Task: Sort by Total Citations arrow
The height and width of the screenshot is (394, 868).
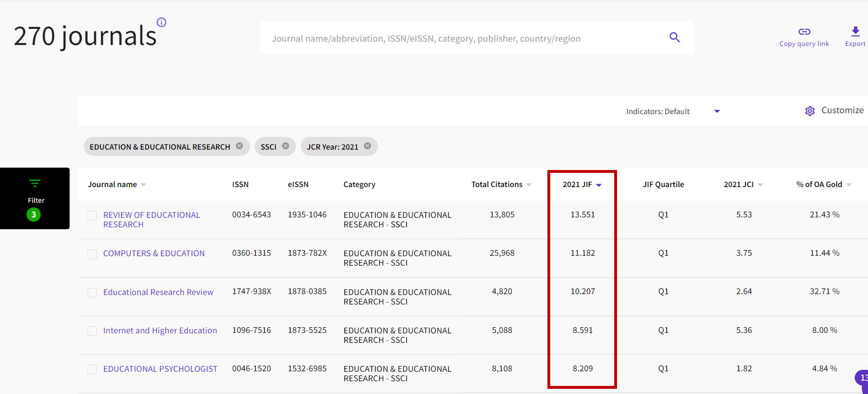Action: coord(529,185)
